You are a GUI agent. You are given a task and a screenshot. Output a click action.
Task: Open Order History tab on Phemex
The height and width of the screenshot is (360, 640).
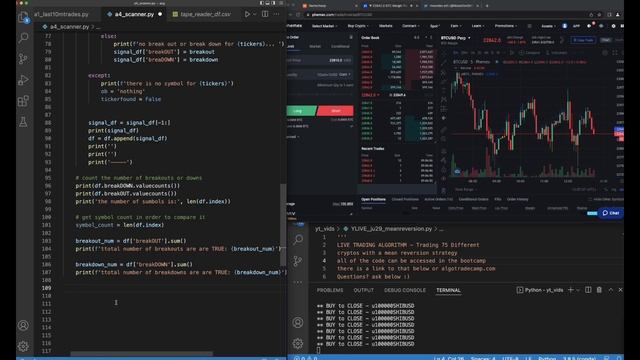(x=518, y=199)
